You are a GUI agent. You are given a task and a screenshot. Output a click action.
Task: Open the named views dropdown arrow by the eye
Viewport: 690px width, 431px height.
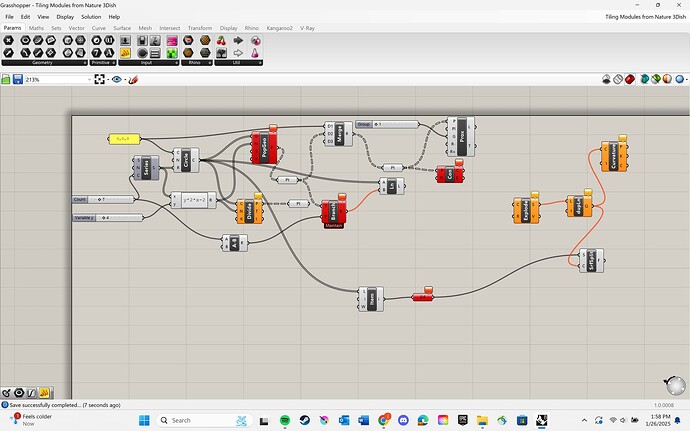[125, 80]
